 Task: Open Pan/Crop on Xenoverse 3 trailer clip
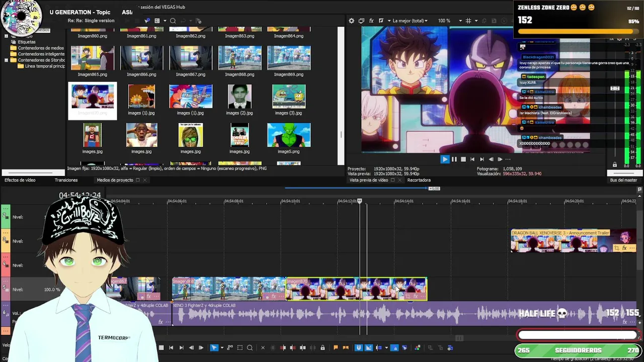point(617,248)
